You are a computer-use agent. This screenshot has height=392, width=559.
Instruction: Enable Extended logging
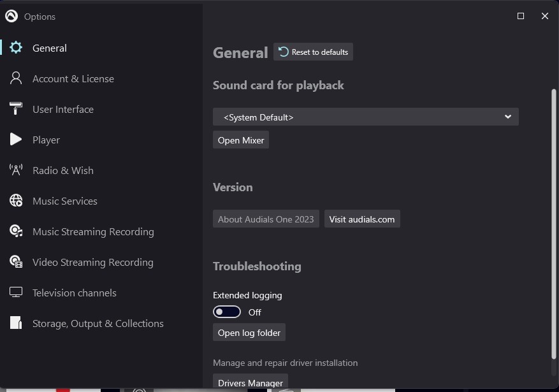point(226,312)
